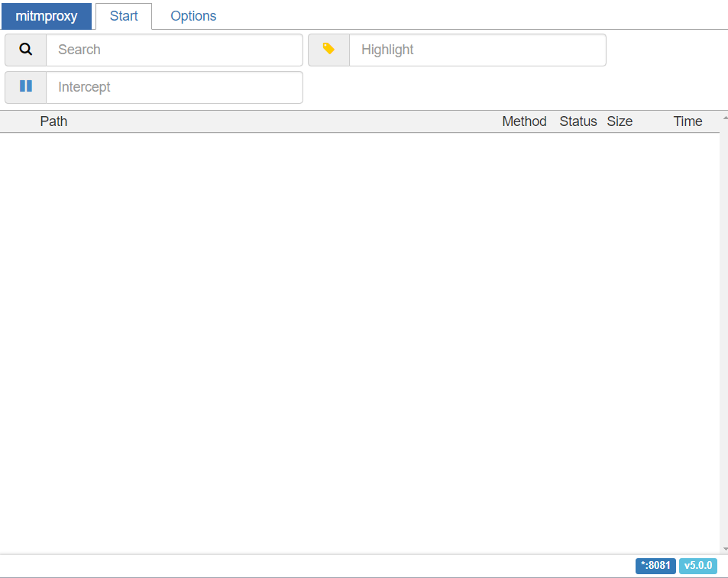Viewport: 728px width, 578px height.
Task: Sort flows by Time column header
Action: [x=688, y=121]
